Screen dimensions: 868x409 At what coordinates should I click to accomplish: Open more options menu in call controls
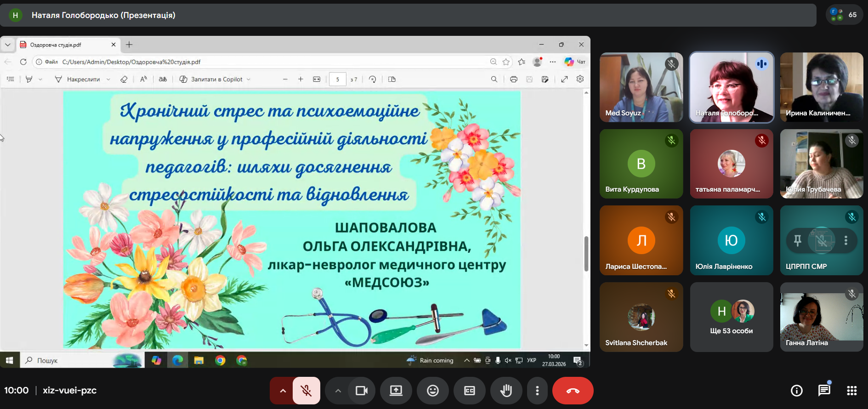coord(537,391)
